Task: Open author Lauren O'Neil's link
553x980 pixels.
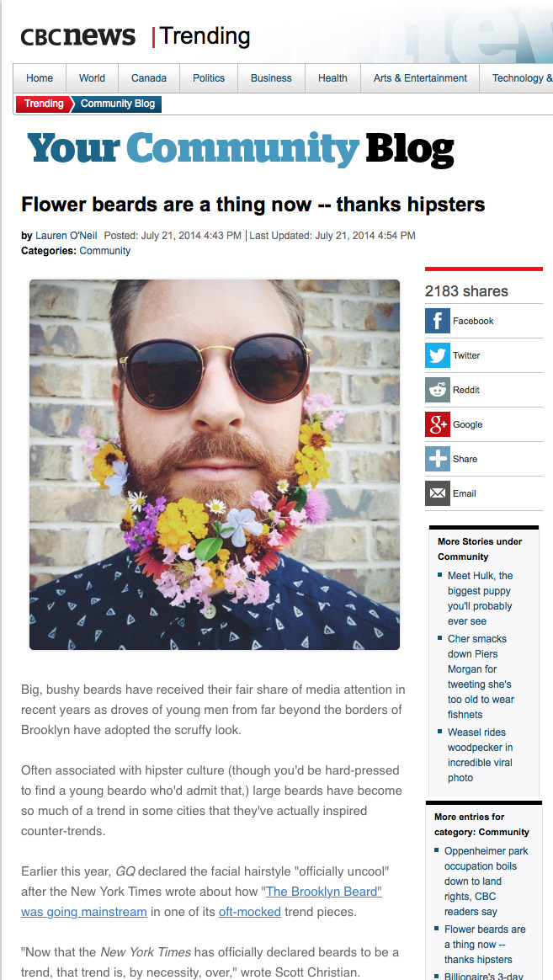Action: coord(66,236)
